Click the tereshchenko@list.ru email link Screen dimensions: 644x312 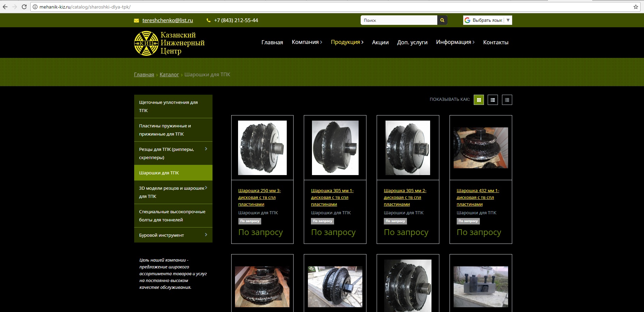[x=168, y=20]
